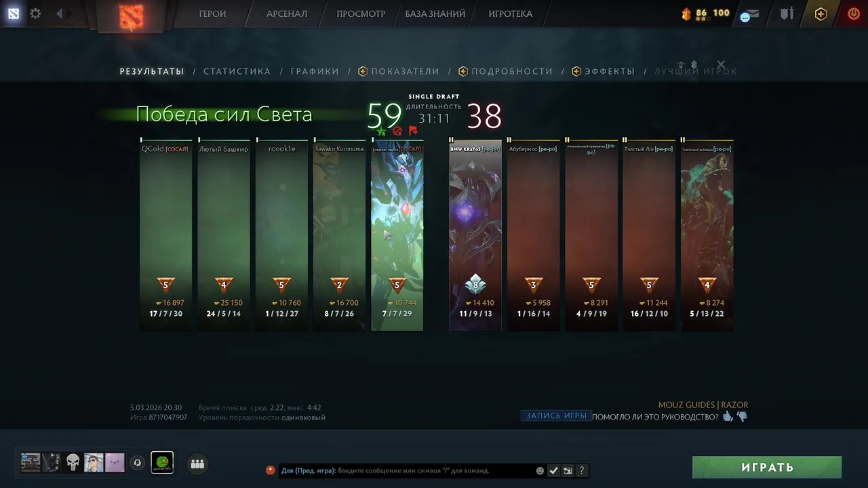Screen dimensions: 868x488
Task: Click the green Играть button
Action: pos(767,468)
